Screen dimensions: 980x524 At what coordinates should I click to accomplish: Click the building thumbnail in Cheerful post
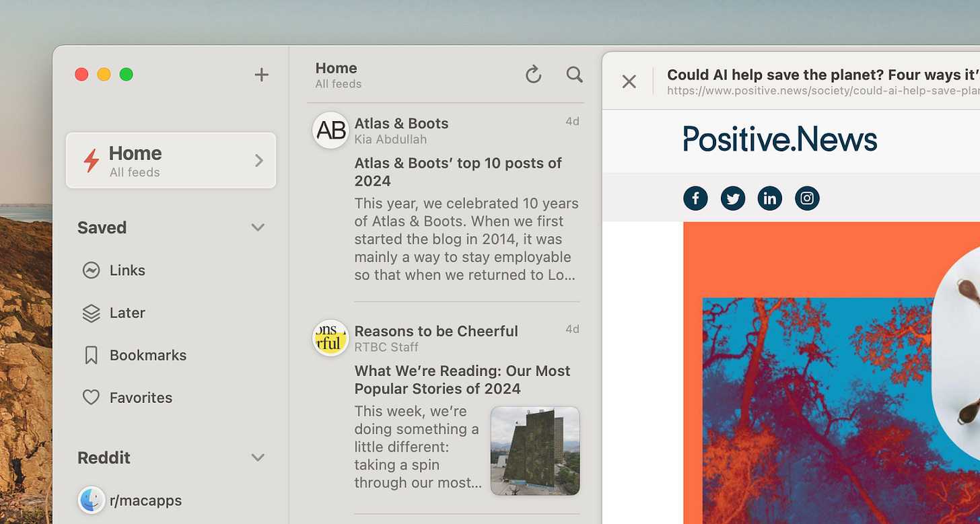[x=535, y=451]
